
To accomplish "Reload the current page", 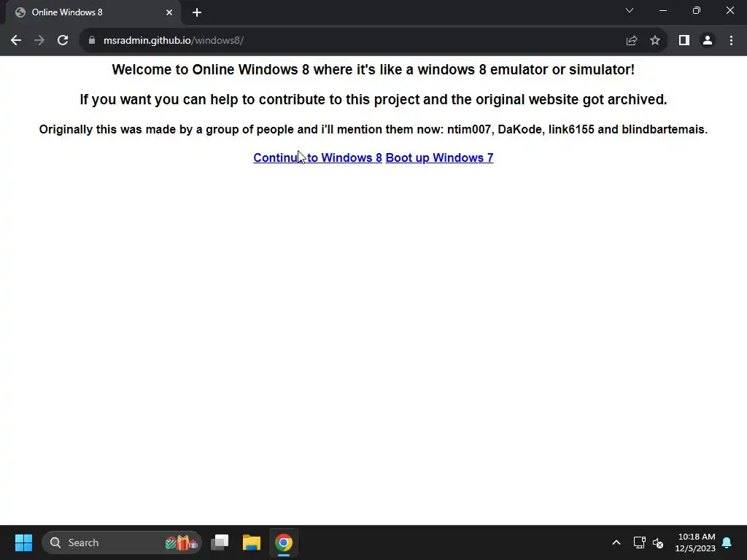I will pos(63,41).
